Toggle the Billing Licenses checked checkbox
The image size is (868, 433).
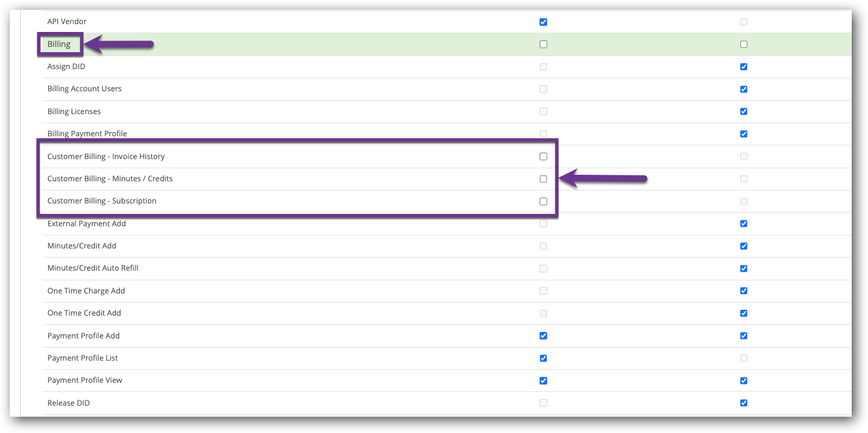744,112
